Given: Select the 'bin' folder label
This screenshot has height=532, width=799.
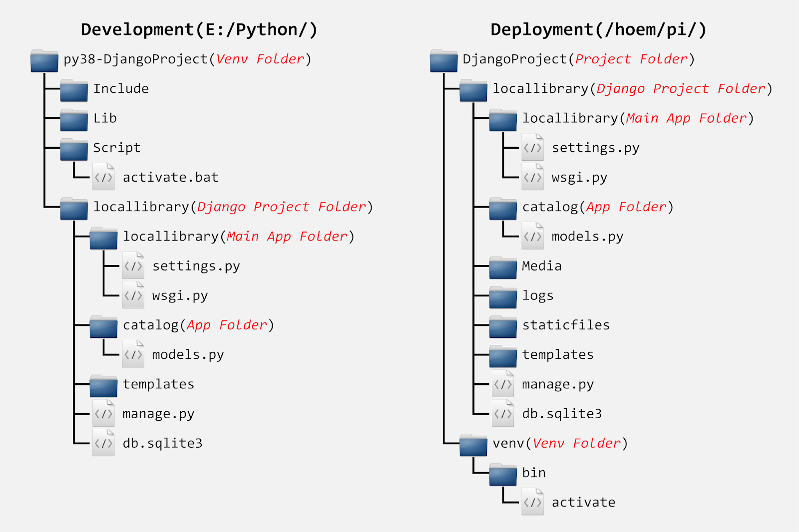Looking at the screenshot, I should point(534,473).
